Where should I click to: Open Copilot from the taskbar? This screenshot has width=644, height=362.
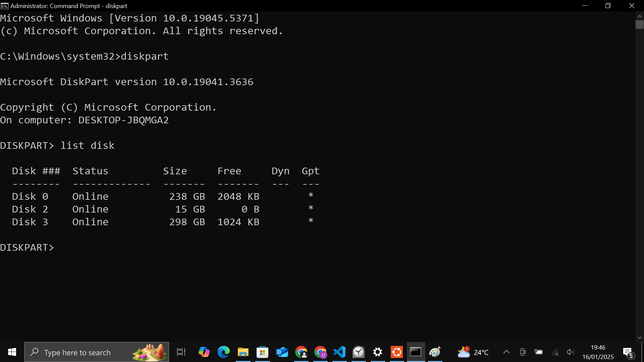tap(204, 352)
